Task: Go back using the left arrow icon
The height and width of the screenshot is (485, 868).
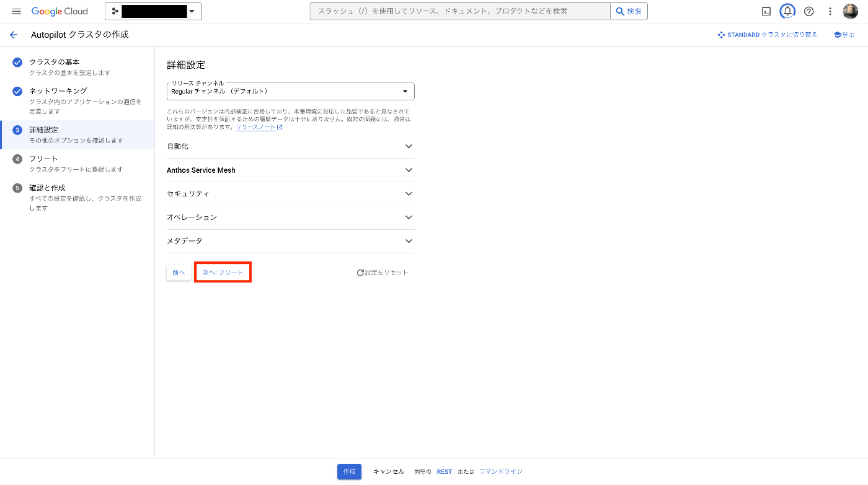Action: (14, 35)
